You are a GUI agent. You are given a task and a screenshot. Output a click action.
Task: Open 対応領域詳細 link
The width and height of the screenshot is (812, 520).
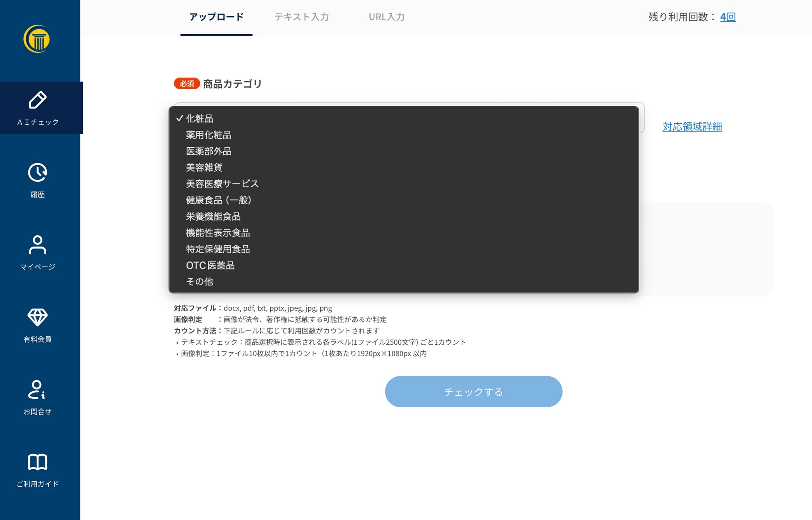(x=692, y=127)
